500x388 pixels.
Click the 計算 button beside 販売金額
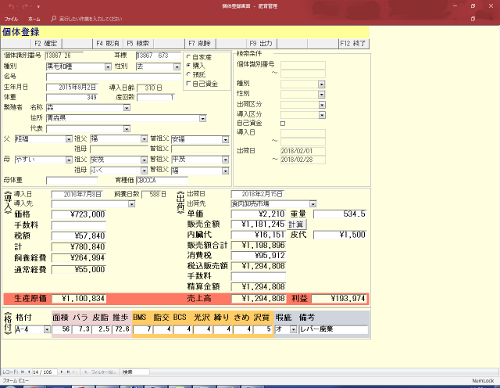(296, 224)
